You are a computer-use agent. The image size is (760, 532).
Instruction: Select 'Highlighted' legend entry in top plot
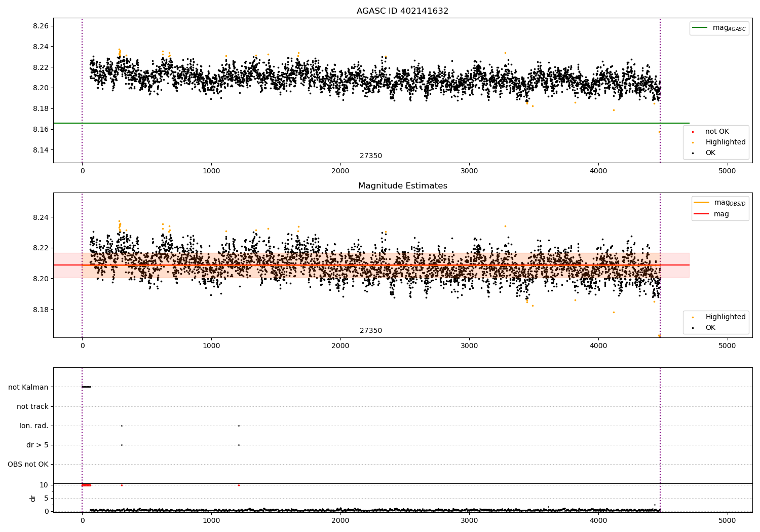[726, 142]
